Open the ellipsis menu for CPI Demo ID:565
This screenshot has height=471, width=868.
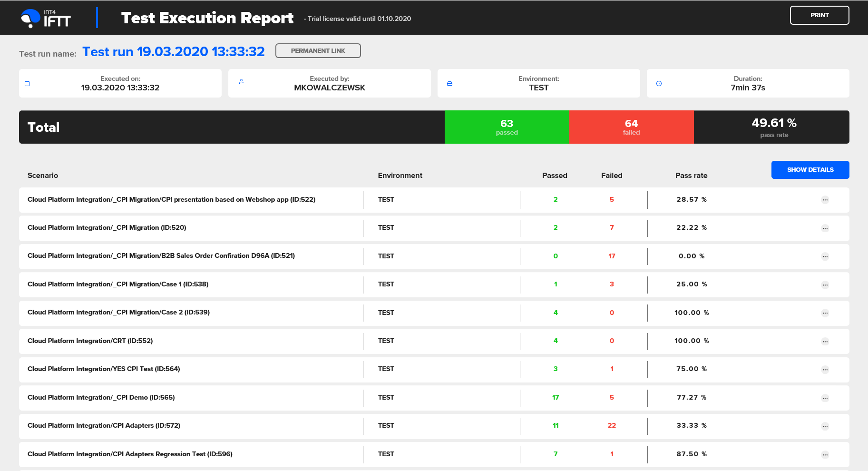825,398
